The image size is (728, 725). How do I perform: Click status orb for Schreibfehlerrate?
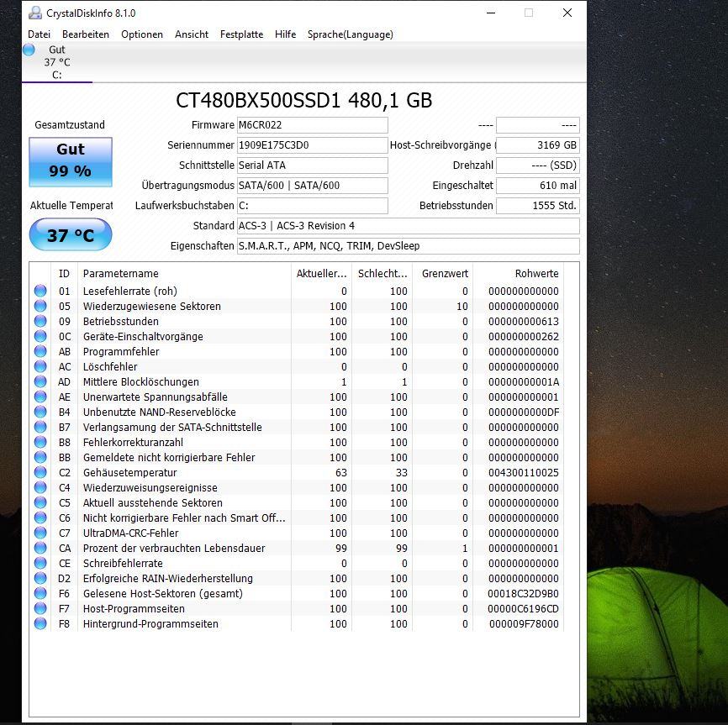(40, 563)
